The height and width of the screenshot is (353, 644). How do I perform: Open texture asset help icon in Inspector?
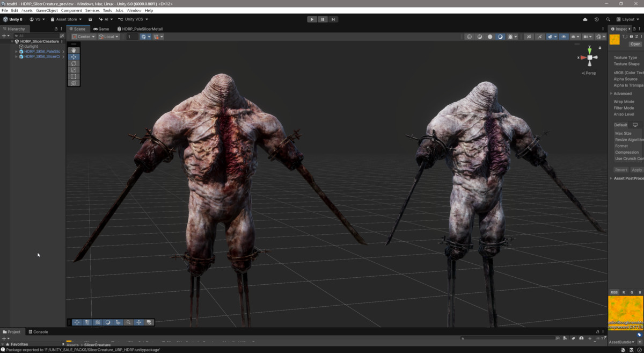[632, 37]
